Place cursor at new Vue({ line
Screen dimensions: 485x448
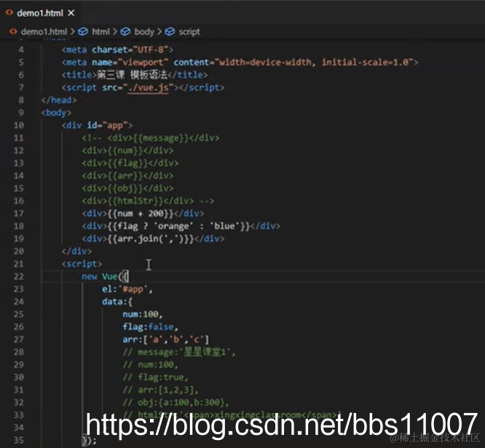pyautogui.click(x=105, y=277)
